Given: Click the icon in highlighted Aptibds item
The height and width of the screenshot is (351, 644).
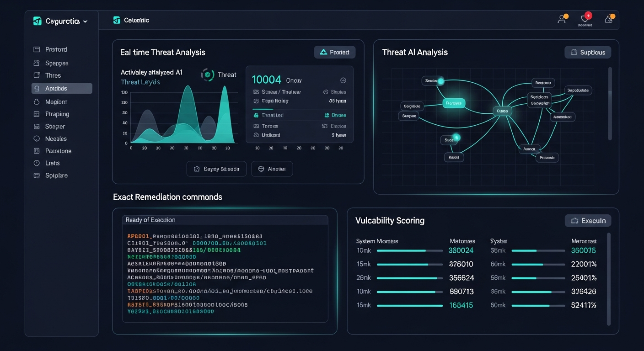Looking at the screenshot, I should click(x=37, y=88).
